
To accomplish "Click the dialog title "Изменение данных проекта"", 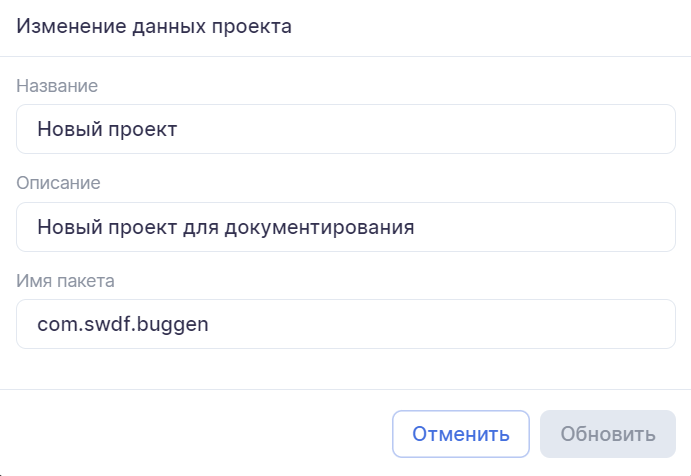I will point(154,27).
